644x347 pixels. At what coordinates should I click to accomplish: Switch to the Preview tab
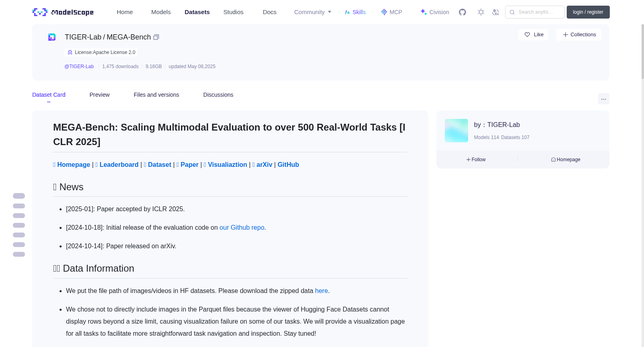point(99,95)
